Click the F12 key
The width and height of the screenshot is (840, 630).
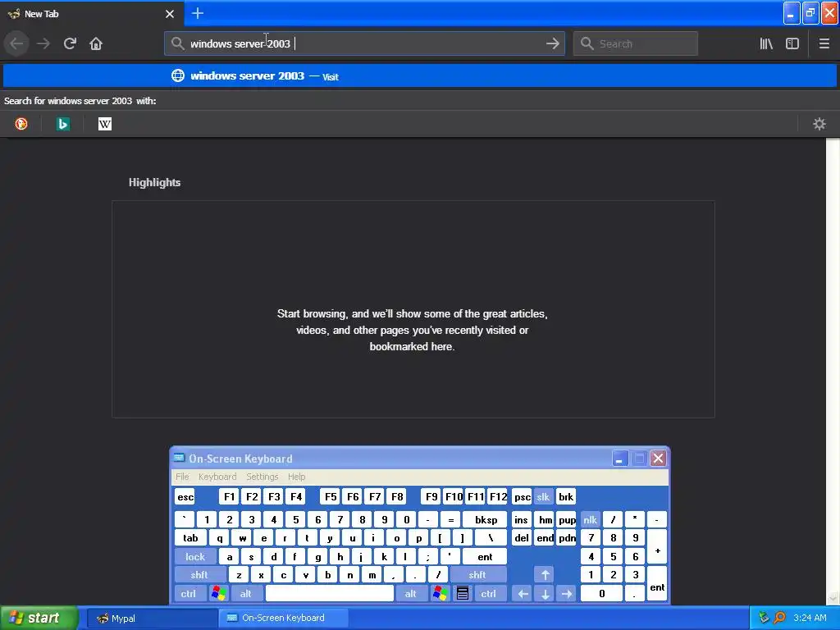click(498, 496)
